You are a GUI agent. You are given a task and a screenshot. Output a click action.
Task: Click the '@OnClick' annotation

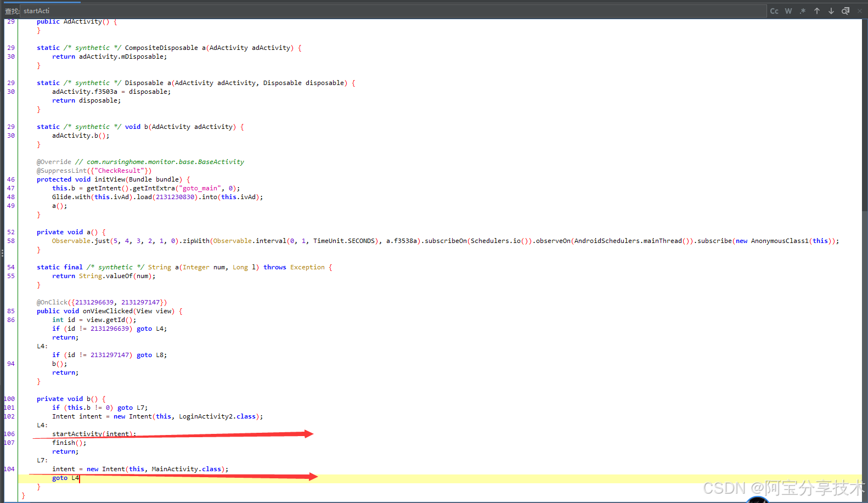pos(52,302)
